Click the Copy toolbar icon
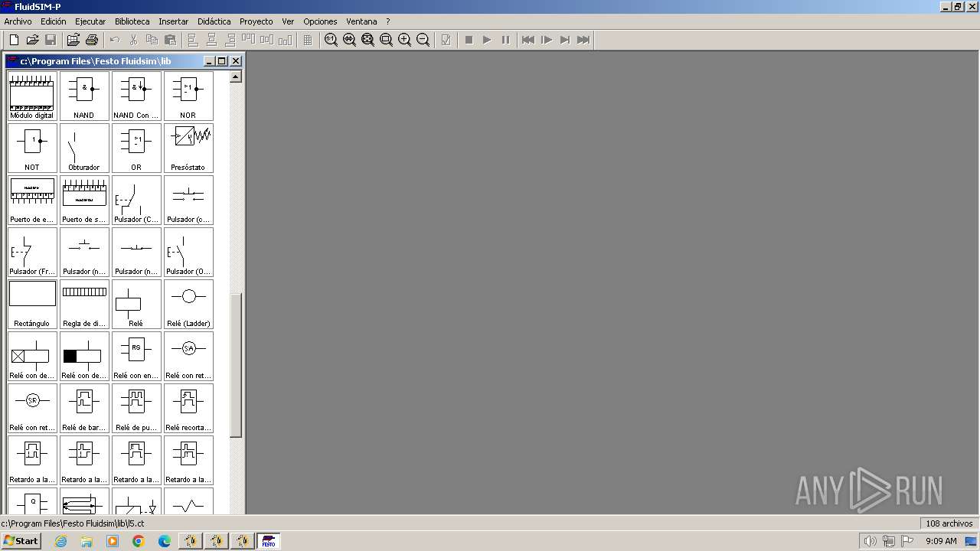Viewport: 980px width, 551px height. [152, 40]
